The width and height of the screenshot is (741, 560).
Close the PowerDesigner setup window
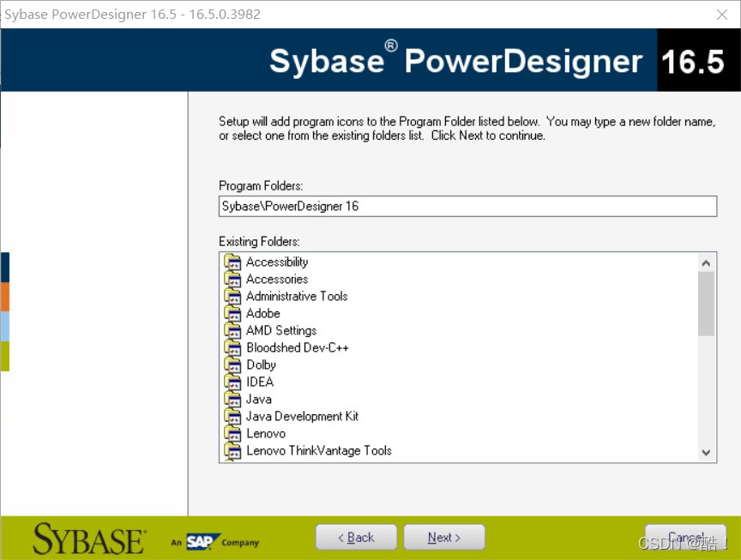tap(721, 15)
